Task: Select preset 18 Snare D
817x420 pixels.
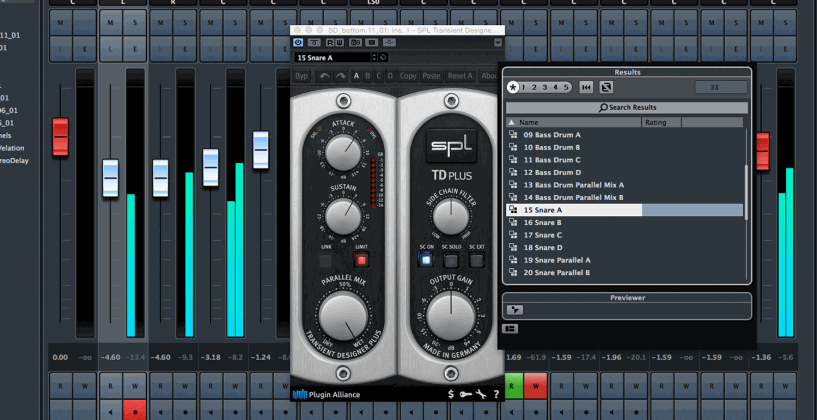Action: tap(624, 248)
